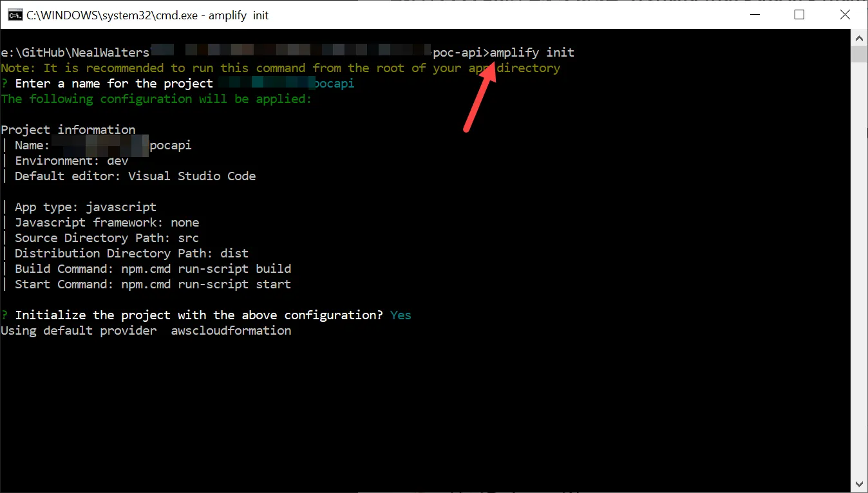Click 'The following configuration will be applied:'
The width and height of the screenshot is (868, 493).
(x=156, y=99)
